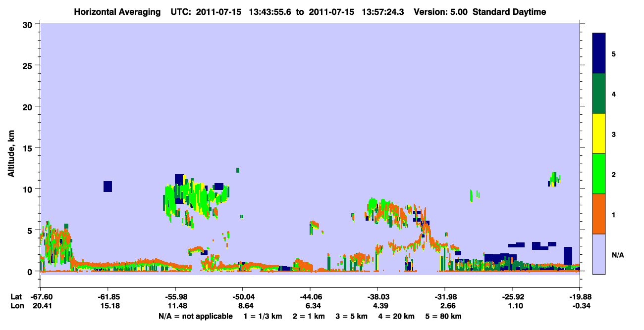
Task: Click the latitude value -67.60
Action: coord(40,297)
